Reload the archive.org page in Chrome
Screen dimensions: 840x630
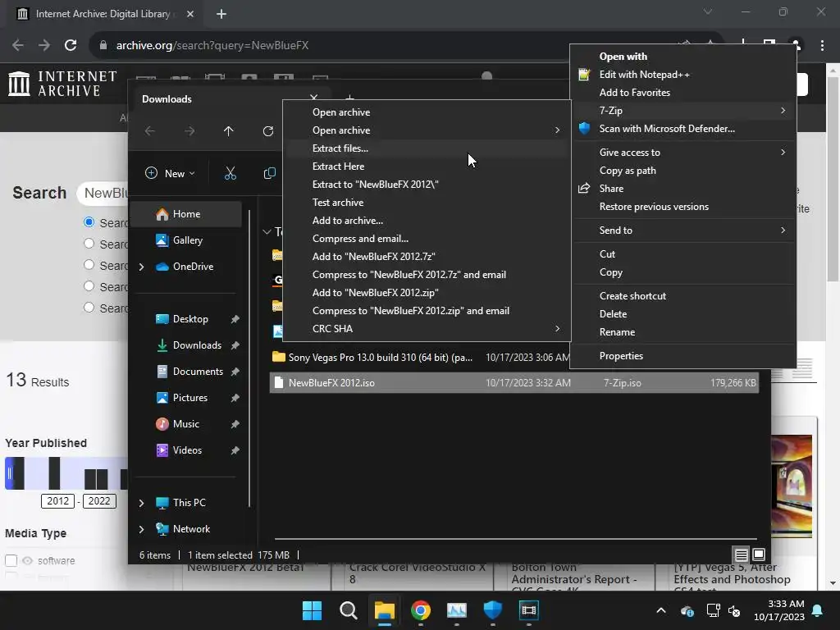pyautogui.click(x=71, y=46)
